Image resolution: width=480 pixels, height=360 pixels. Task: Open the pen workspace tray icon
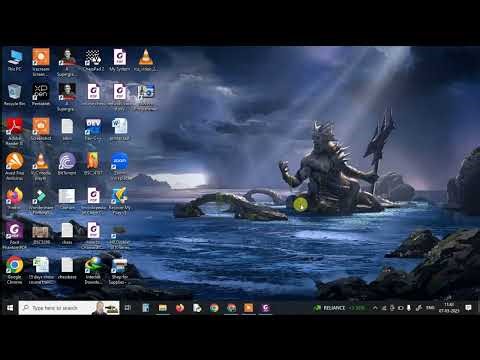419,308
